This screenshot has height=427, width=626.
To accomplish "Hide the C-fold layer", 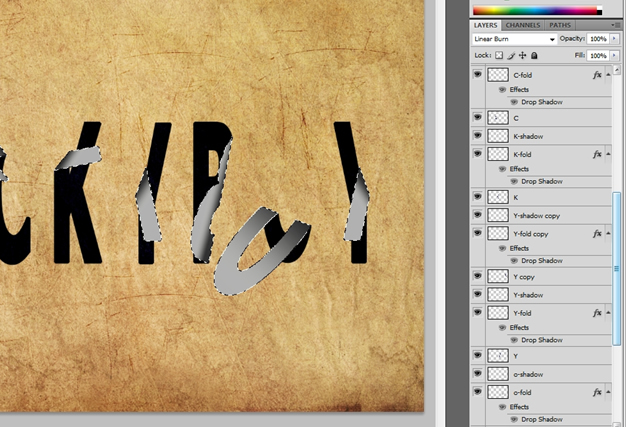I will click(477, 74).
